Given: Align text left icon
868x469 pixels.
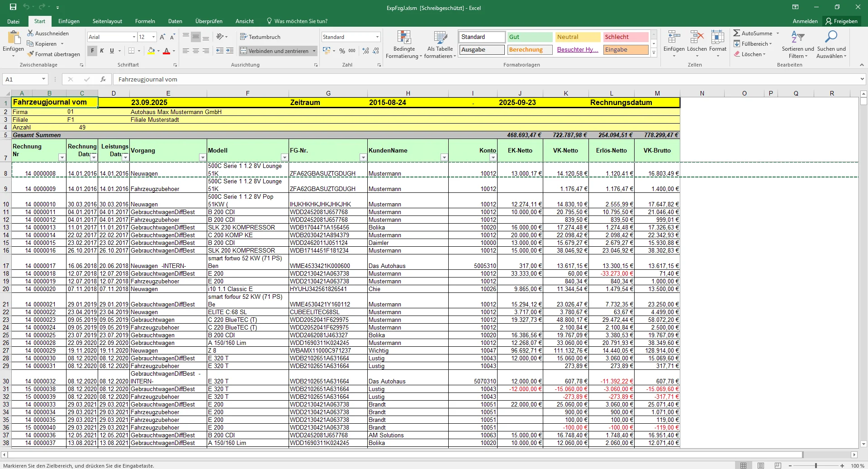Looking at the screenshot, I should tap(186, 51).
